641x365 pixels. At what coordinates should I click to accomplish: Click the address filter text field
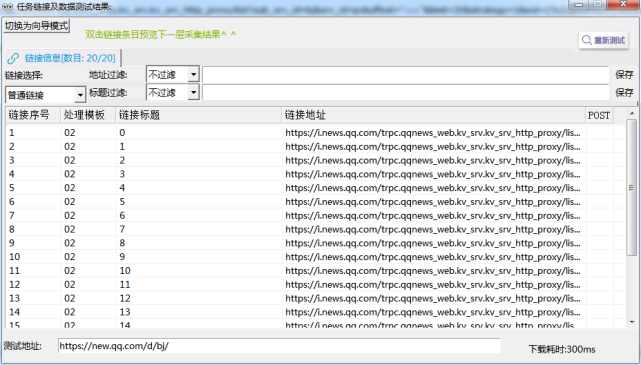point(406,74)
